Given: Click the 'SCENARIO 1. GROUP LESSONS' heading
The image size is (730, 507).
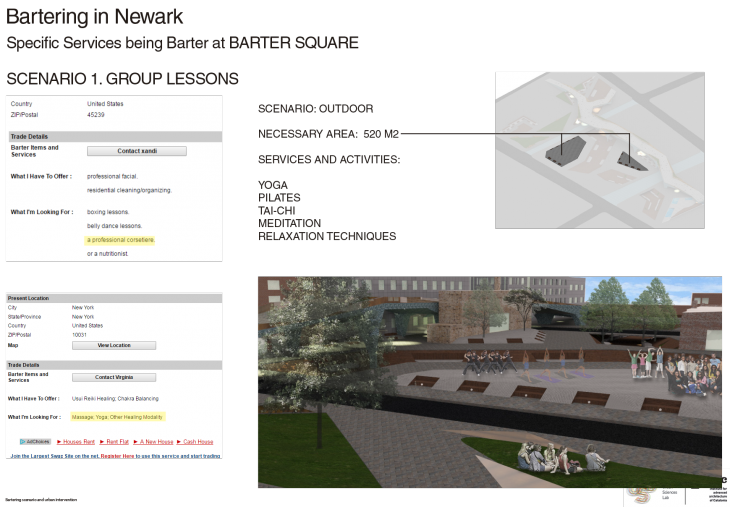Looking at the screenshot, I should pyautogui.click(x=122, y=79).
